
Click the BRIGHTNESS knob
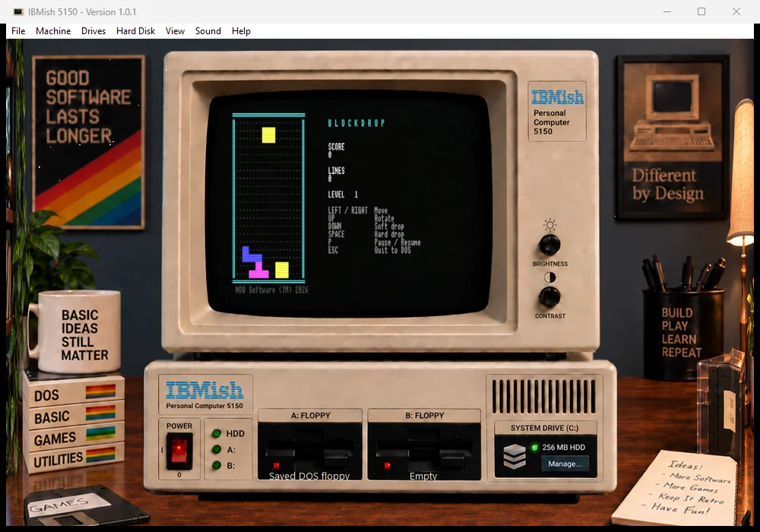(x=549, y=245)
